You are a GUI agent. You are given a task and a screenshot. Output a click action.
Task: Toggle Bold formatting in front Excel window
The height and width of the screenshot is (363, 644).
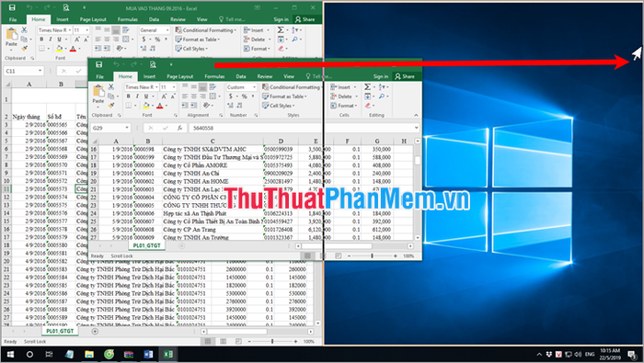pos(129,96)
